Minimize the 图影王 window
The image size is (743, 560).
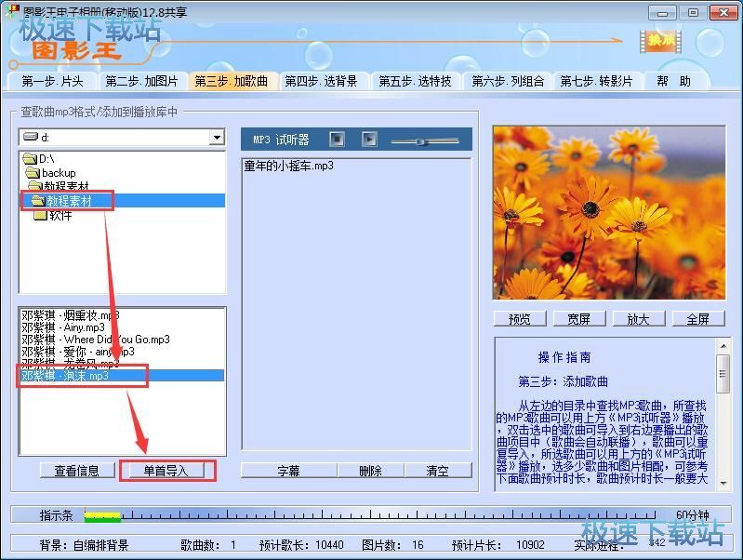coord(662,12)
